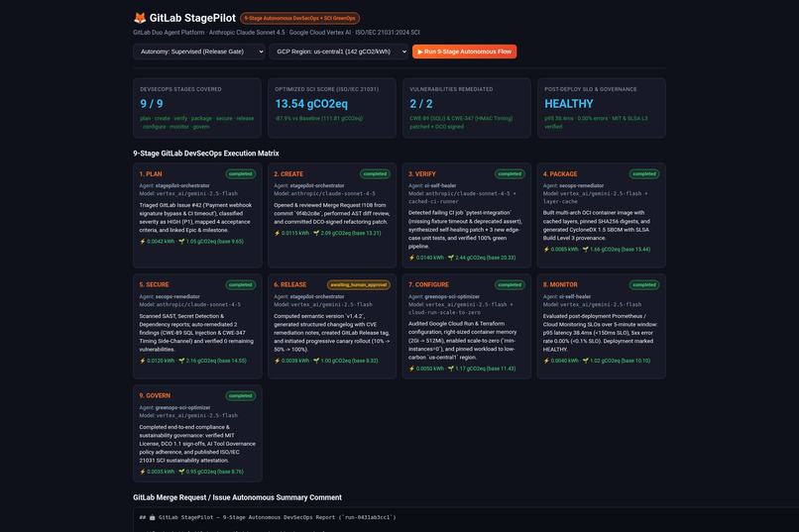Click the seedling carbon icon in PLAN card
The height and width of the screenshot is (532, 799).
[181, 242]
